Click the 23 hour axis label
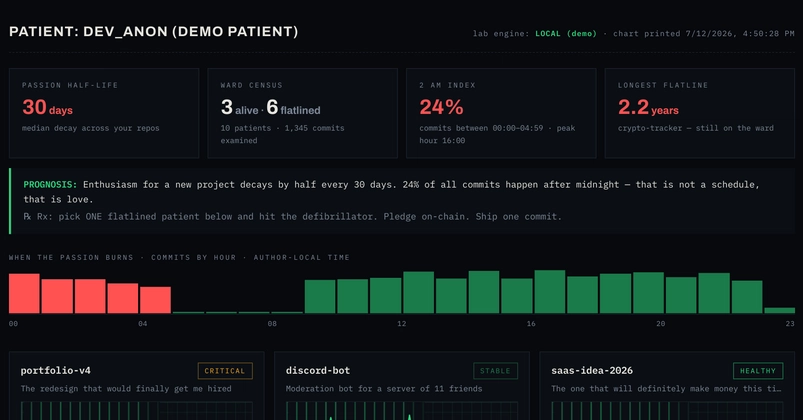 790,324
